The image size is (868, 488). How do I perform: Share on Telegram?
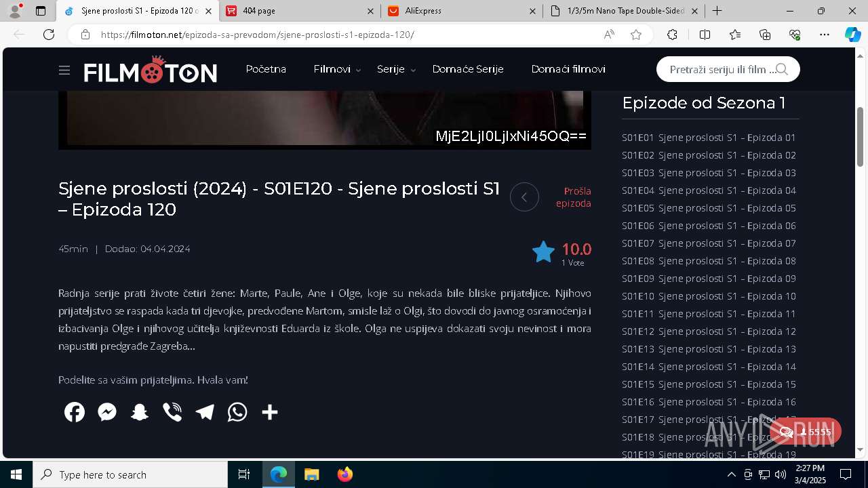click(x=205, y=412)
